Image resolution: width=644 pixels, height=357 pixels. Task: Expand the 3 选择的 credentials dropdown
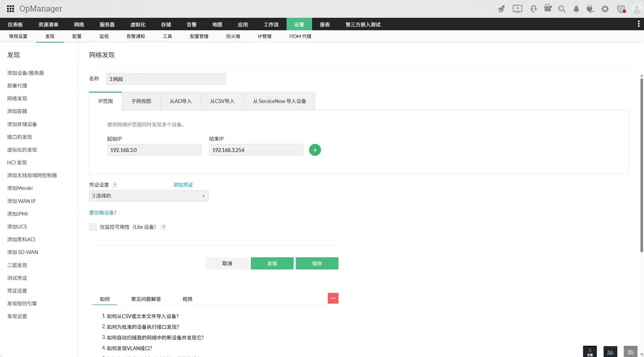(203, 196)
